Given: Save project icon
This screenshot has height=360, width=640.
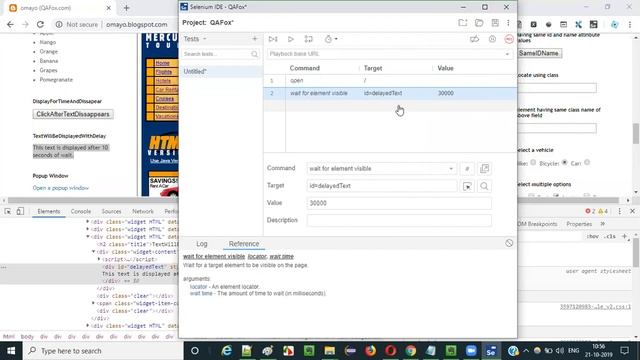Looking at the screenshot, I should pos(495,23).
